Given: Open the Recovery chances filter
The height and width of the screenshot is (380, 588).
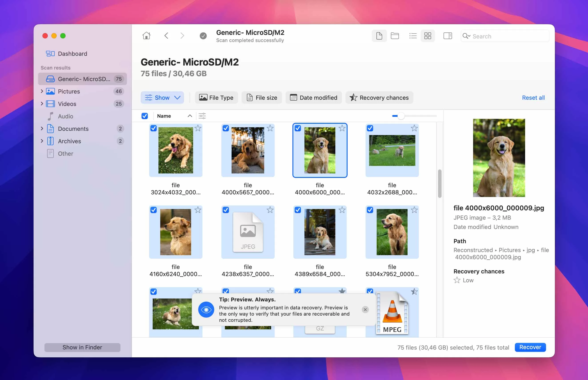Looking at the screenshot, I should pos(379,98).
